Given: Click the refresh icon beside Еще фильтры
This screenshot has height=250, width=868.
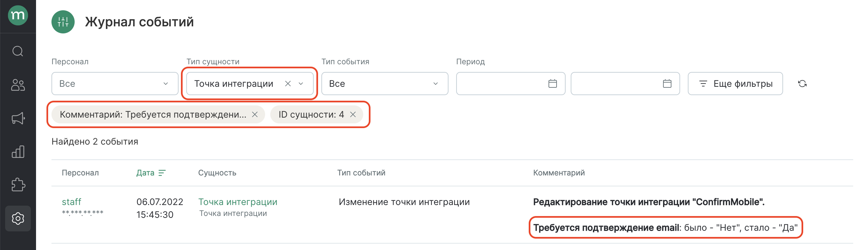Looking at the screenshot, I should 802,84.
